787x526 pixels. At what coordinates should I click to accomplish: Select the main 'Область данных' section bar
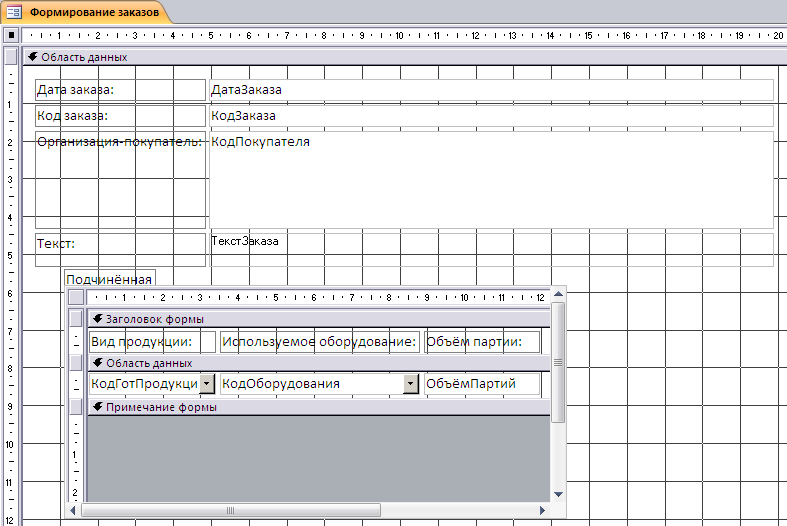pos(405,57)
